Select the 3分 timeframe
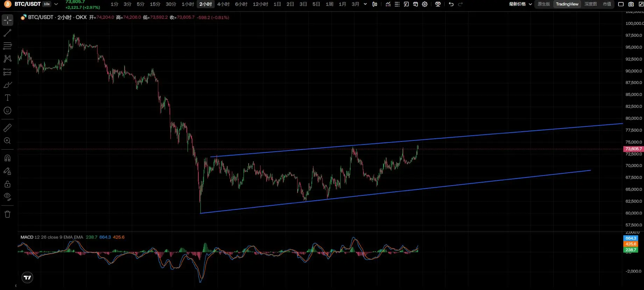 pos(127,4)
